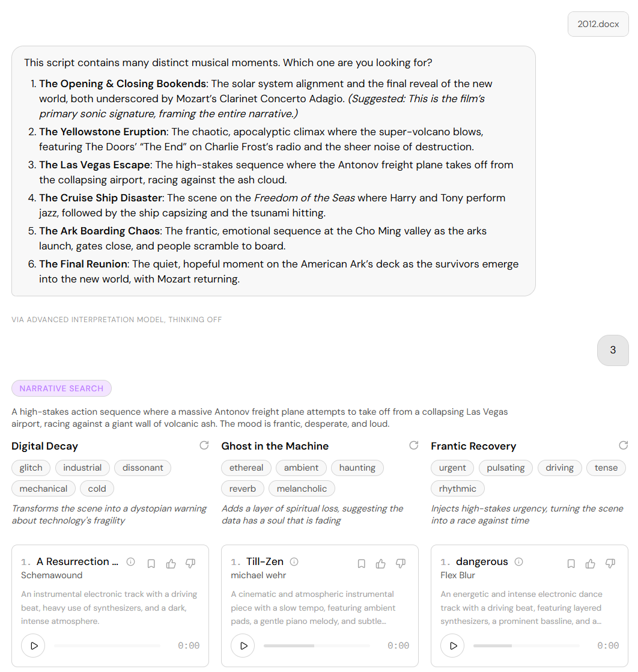Open info for the dangerous track
This screenshot has width=638, height=672.
pos(518,561)
